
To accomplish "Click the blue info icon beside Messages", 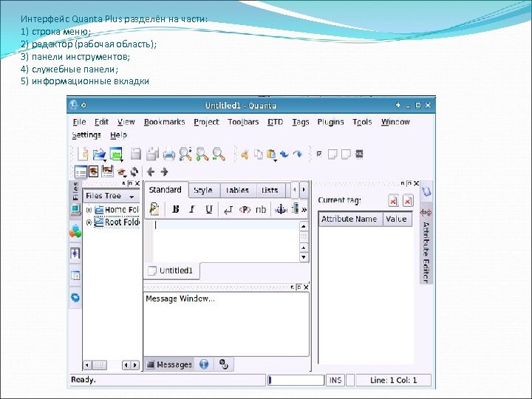I will [x=204, y=364].
